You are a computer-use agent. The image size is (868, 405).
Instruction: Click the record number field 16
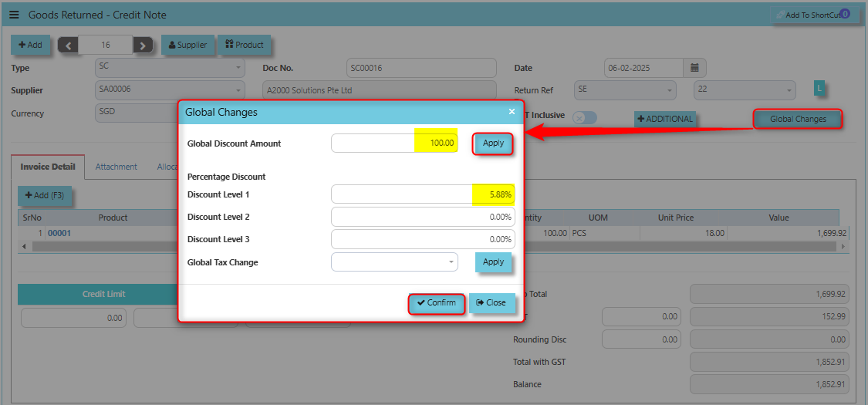105,45
